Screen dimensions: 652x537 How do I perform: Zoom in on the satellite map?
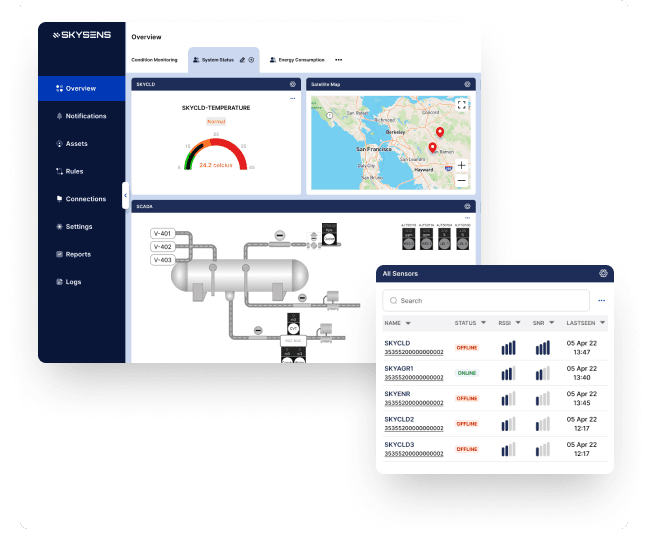(461, 165)
